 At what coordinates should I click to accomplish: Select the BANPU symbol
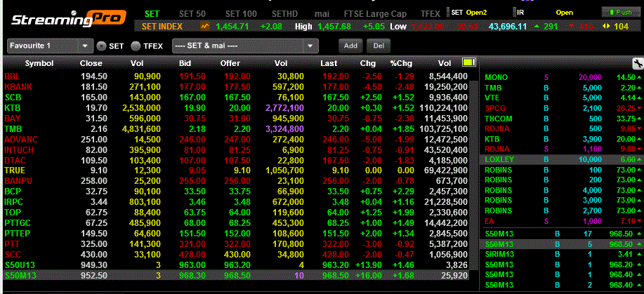tap(18, 181)
